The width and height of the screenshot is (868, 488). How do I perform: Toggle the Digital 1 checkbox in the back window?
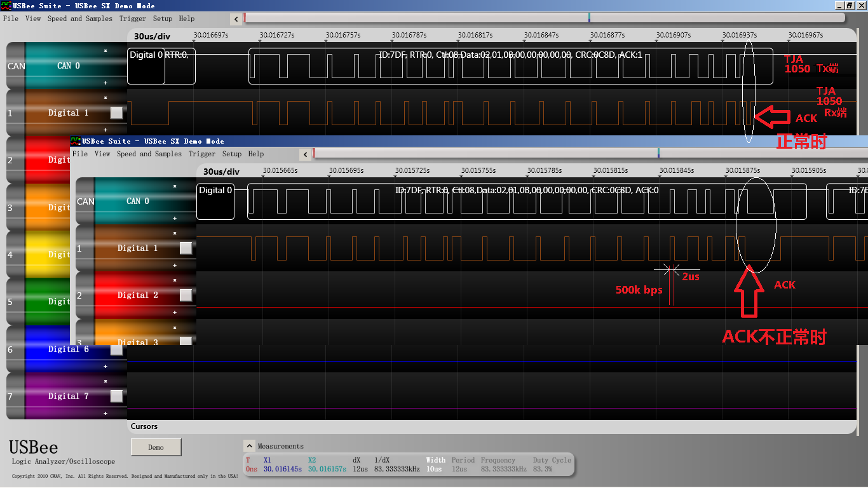point(116,113)
